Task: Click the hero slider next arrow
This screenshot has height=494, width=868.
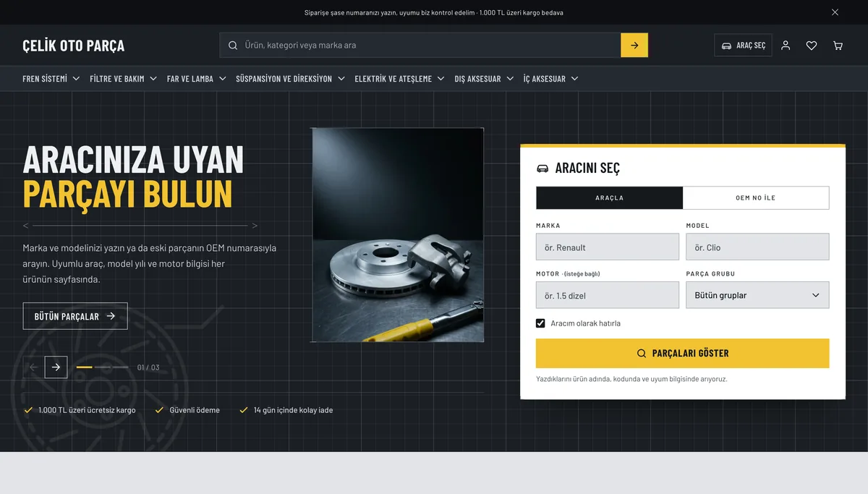Action: pos(56,367)
